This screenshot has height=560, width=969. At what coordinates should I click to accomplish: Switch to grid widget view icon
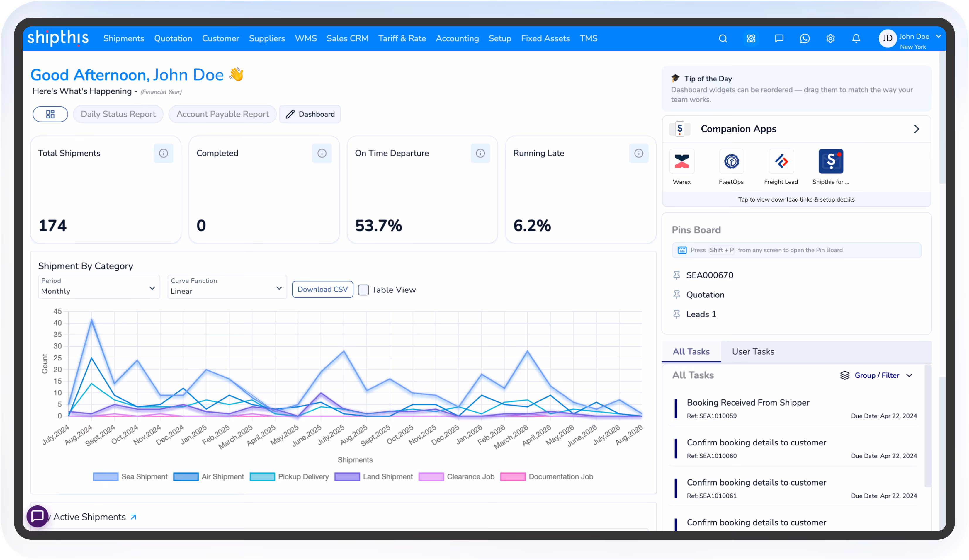click(x=50, y=114)
